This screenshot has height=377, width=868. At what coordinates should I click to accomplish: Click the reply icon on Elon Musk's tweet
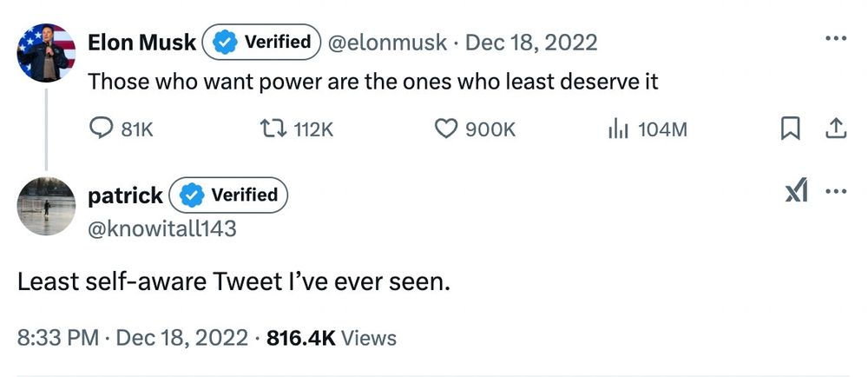tap(102, 129)
